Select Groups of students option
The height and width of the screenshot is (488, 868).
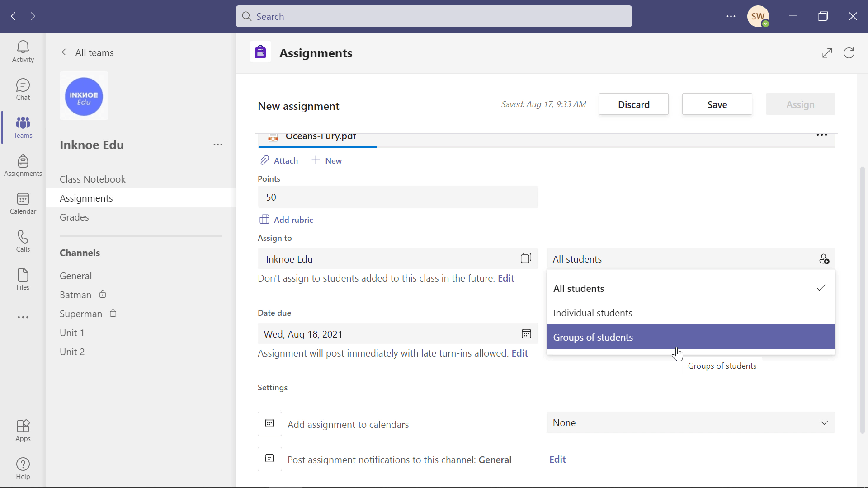coord(691,337)
